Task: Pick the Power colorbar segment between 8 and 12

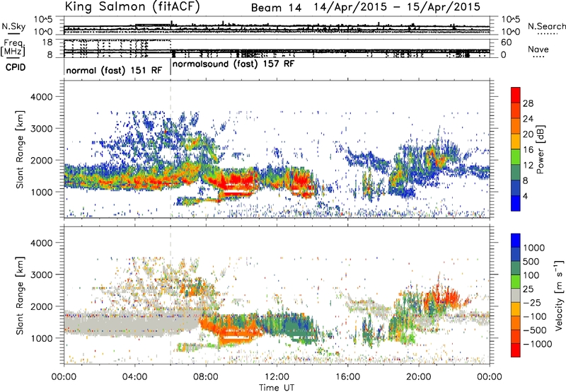Action: pos(516,172)
